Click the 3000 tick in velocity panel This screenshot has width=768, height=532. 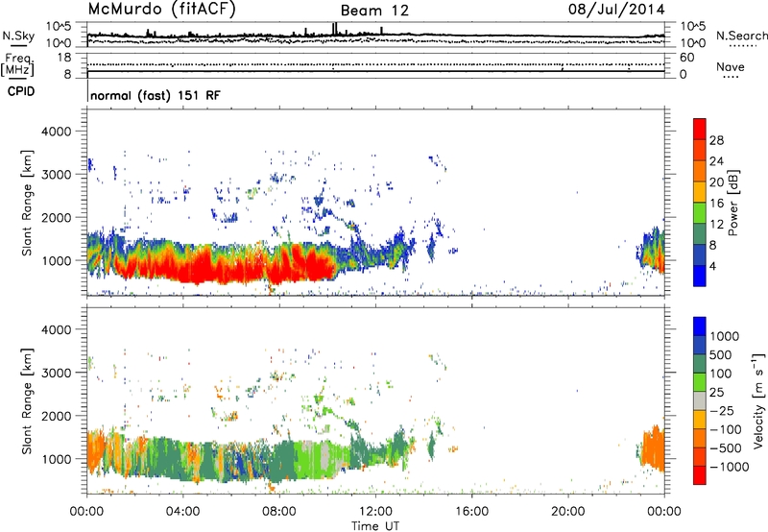pyautogui.click(x=56, y=373)
